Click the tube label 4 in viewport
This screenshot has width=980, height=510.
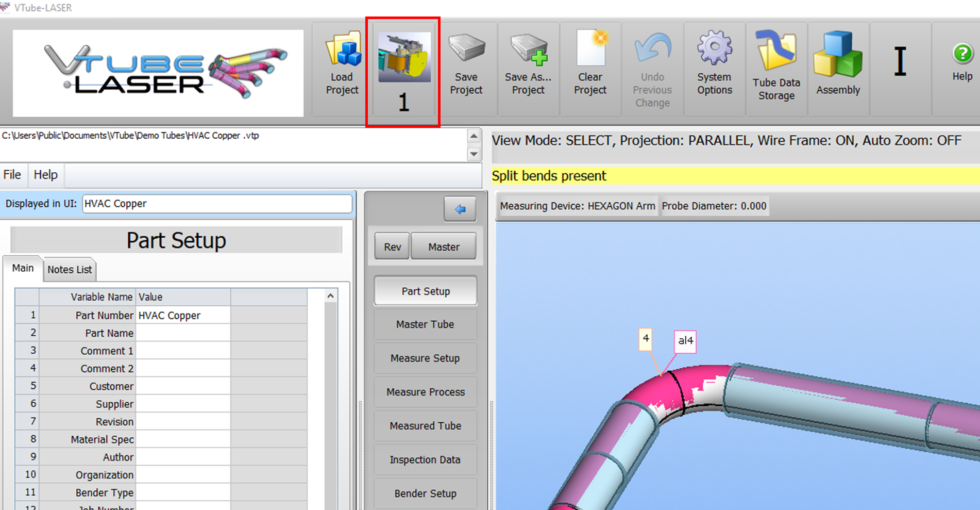[646, 339]
